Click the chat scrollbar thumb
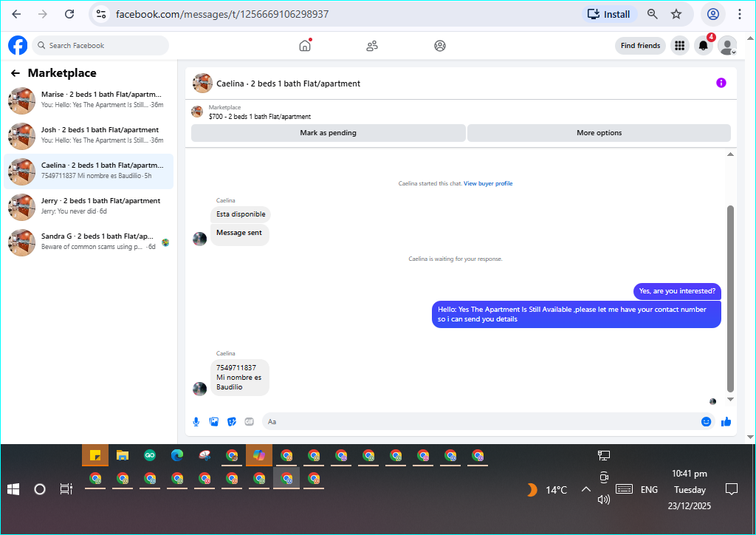Viewport: 756px width, 535px height. pos(730,298)
